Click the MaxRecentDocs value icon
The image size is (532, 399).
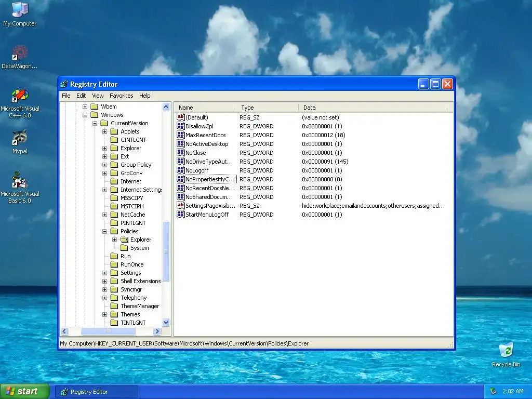[x=180, y=135]
